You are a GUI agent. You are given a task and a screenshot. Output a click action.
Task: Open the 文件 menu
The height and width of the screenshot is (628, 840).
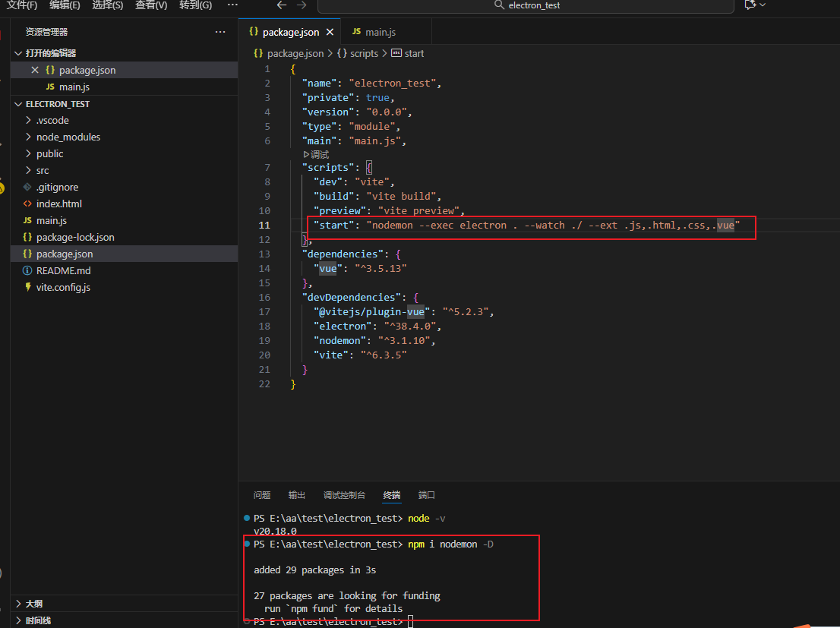(x=21, y=5)
